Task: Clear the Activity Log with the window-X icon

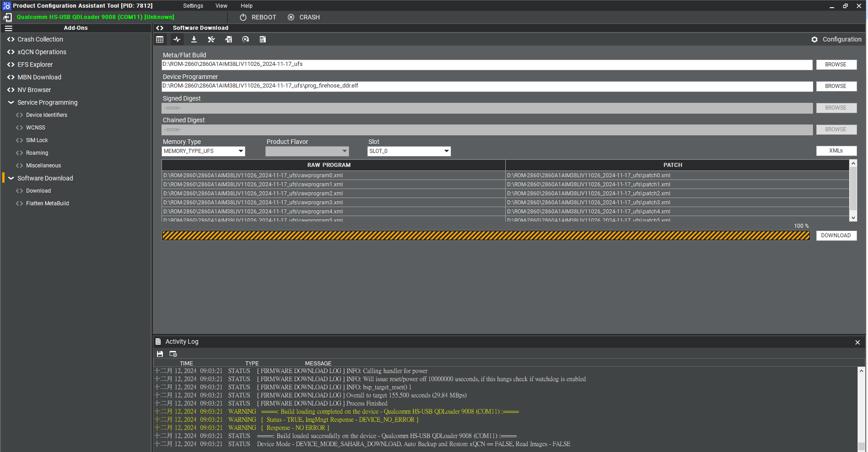Action: coord(173,354)
